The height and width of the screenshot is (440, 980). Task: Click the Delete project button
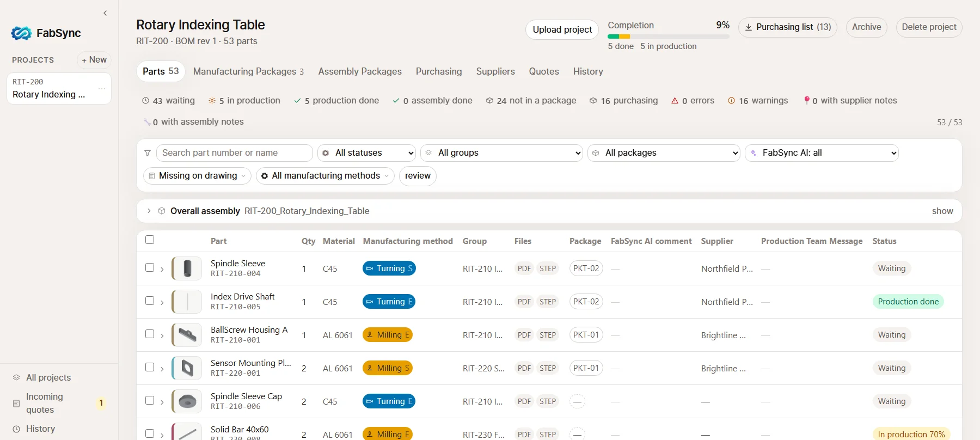[x=929, y=27]
